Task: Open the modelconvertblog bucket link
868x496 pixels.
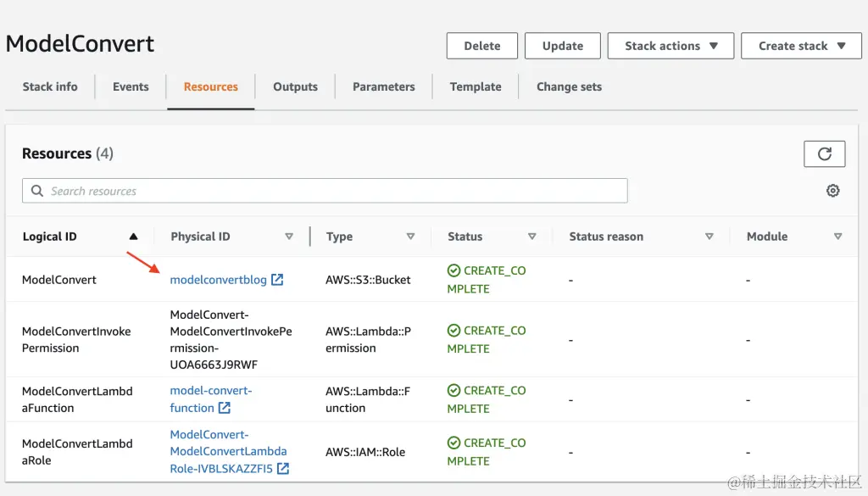Action: 219,280
